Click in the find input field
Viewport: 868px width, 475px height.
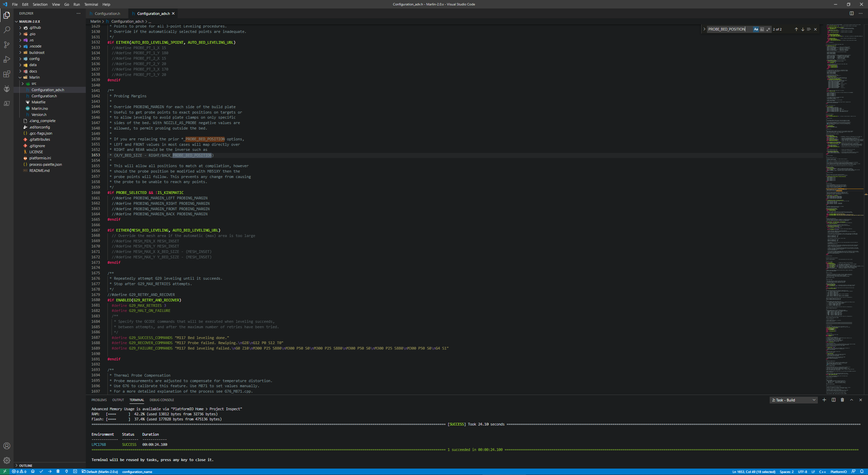tap(729, 29)
